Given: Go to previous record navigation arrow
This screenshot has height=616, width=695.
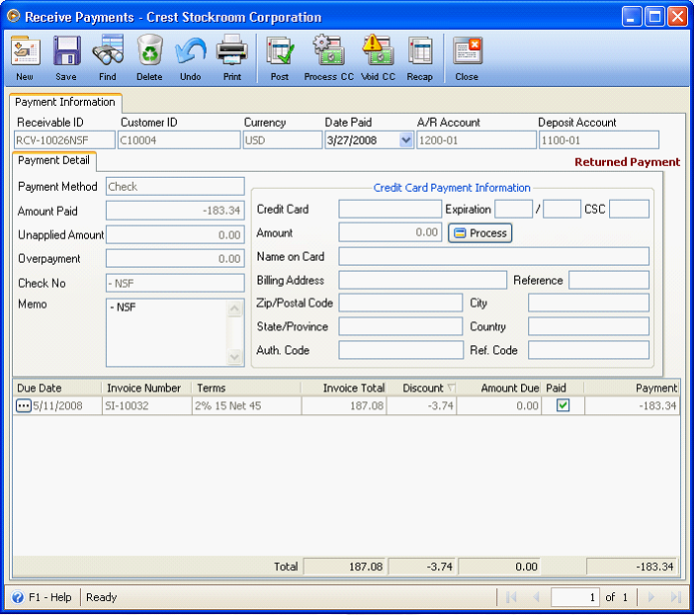Looking at the screenshot, I should pos(536,597).
